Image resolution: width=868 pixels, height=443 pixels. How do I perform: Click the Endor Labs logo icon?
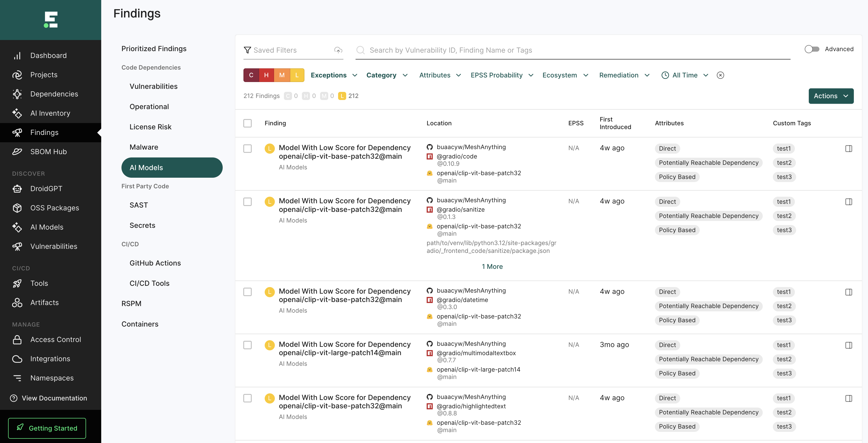51,19
